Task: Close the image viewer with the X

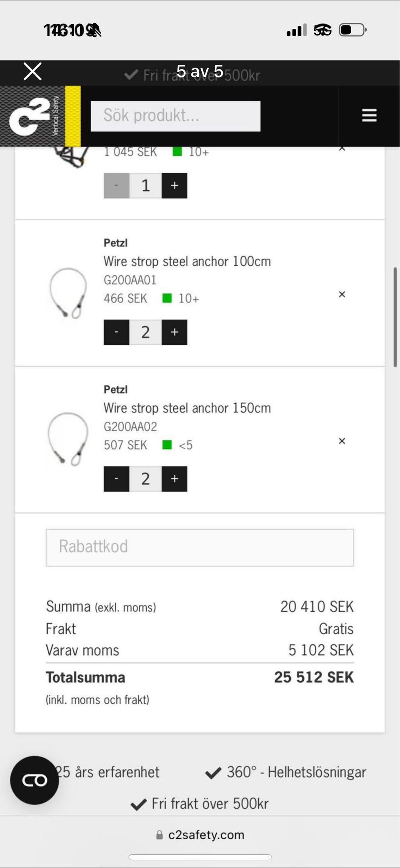Action: click(32, 71)
